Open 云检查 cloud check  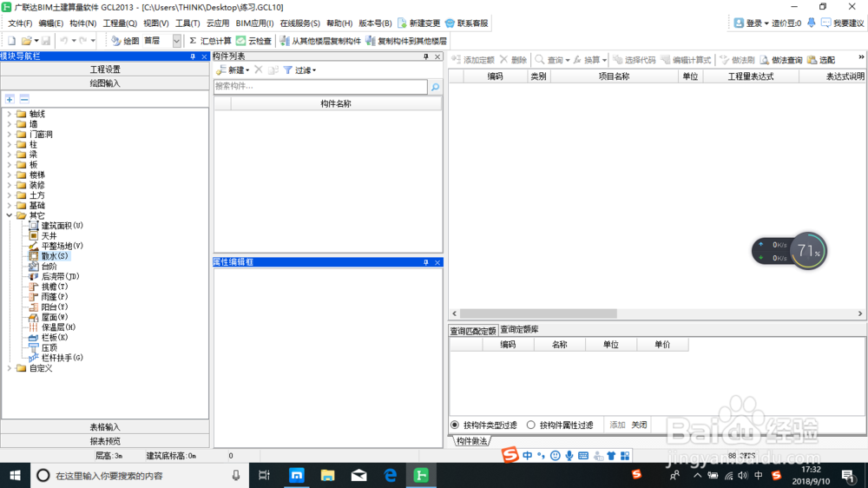tap(253, 41)
